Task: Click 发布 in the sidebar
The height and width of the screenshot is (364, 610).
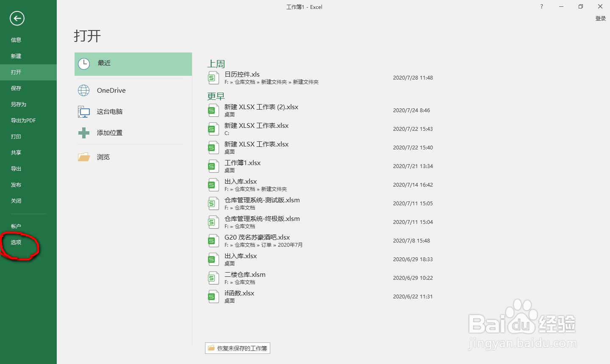Action: point(28,185)
